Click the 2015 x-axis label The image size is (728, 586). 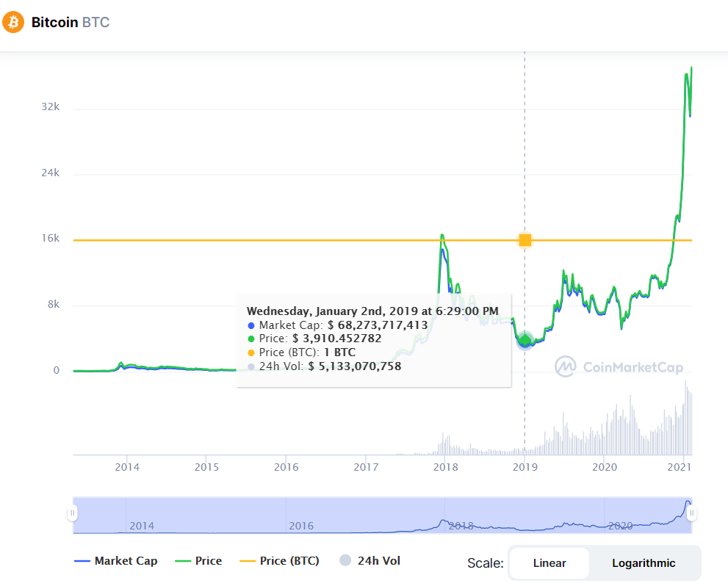[206, 467]
